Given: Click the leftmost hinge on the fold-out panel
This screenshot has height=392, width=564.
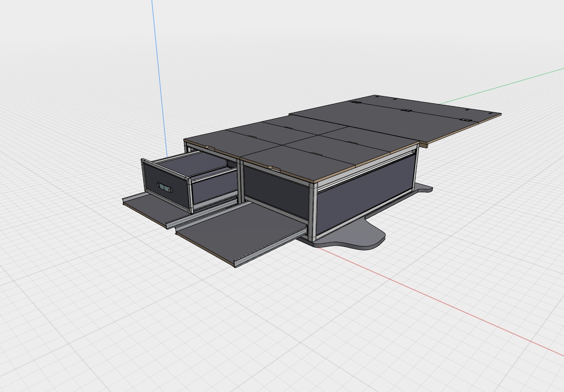Looking at the screenshot, I should click(356, 102).
